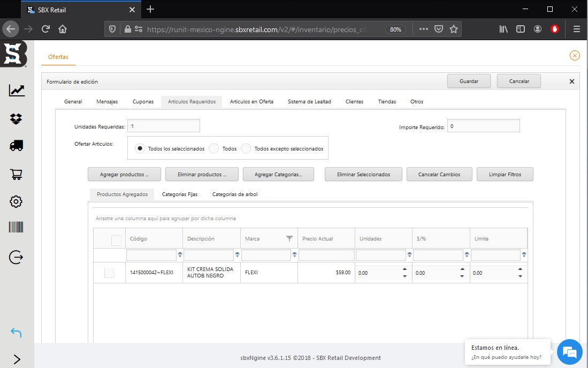Increase $/% value with up arrow
Viewport: 588px width, 368px height.
[462, 269]
